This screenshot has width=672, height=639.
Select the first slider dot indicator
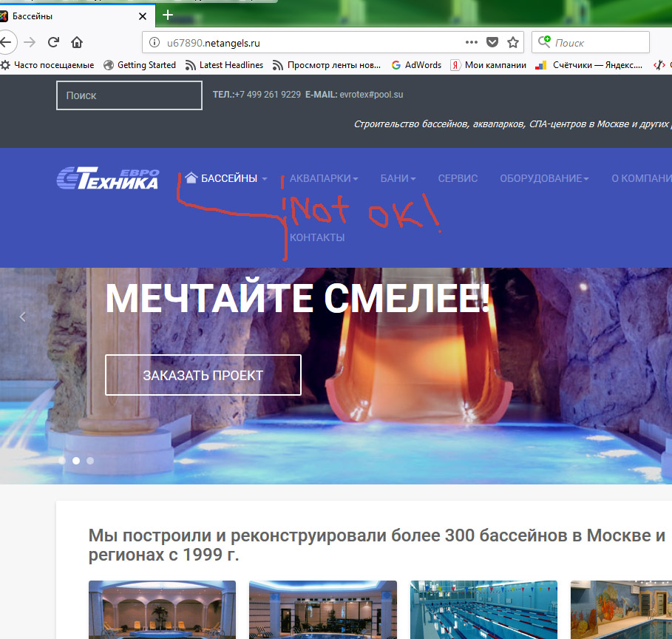(x=61, y=460)
